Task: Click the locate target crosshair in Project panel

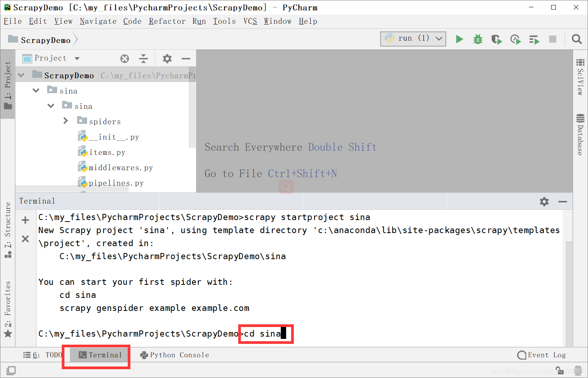Action: 125,59
